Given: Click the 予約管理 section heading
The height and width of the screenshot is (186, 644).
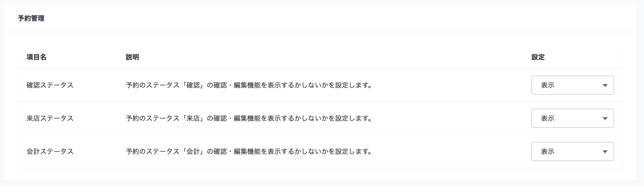Looking at the screenshot, I should 31,18.
